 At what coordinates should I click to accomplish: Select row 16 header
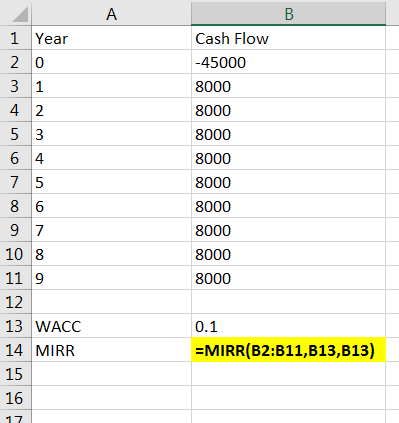click(x=15, y=398)
